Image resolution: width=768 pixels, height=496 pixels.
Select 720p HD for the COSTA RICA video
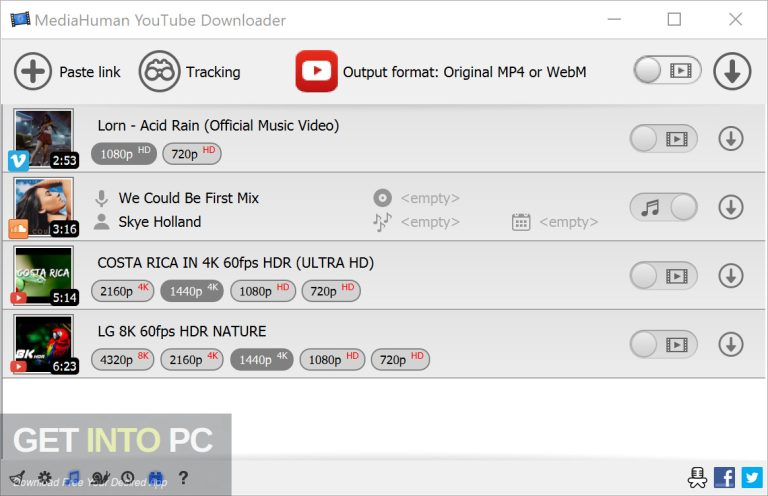pos(331,291)
